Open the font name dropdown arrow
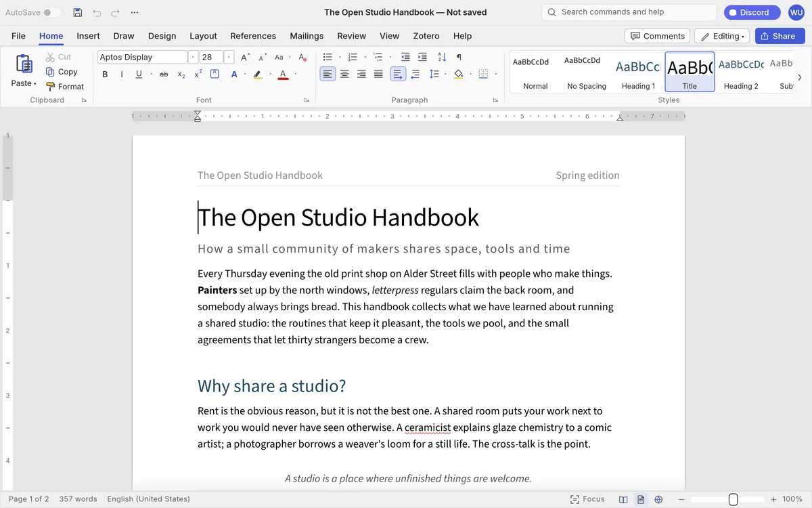 tap(193, 57)
